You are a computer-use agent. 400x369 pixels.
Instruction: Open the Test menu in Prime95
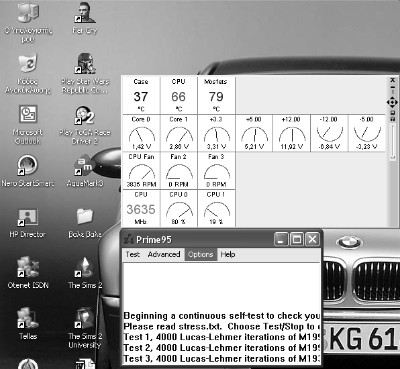point(133,254)
